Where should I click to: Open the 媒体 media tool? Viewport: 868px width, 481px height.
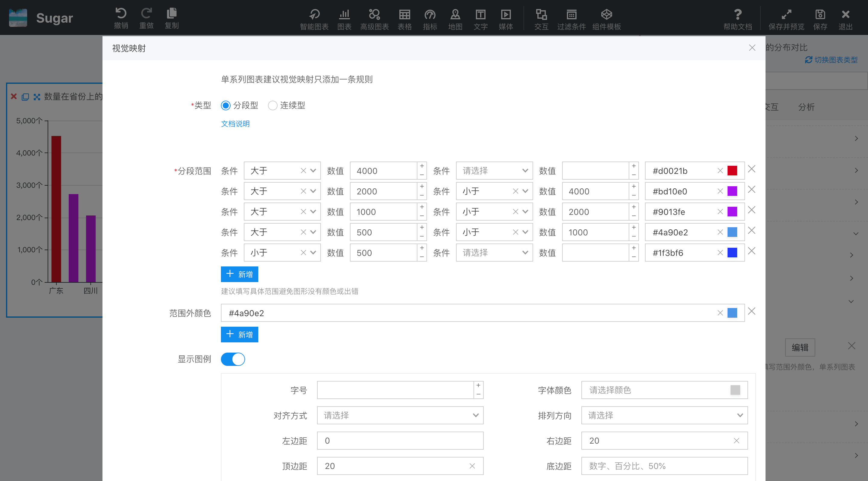[506, 19]
